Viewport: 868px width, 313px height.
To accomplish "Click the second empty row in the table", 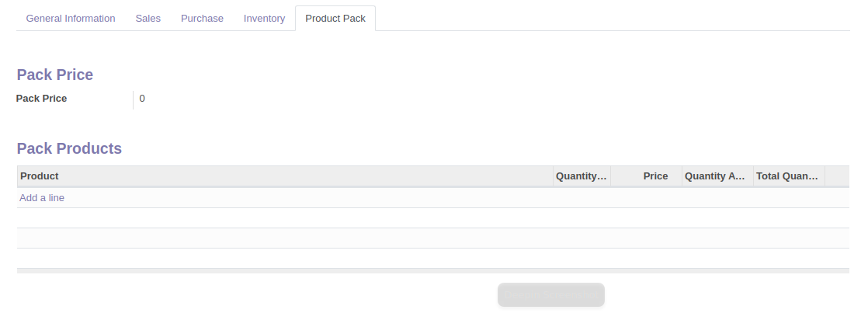I will coord(433,238).
